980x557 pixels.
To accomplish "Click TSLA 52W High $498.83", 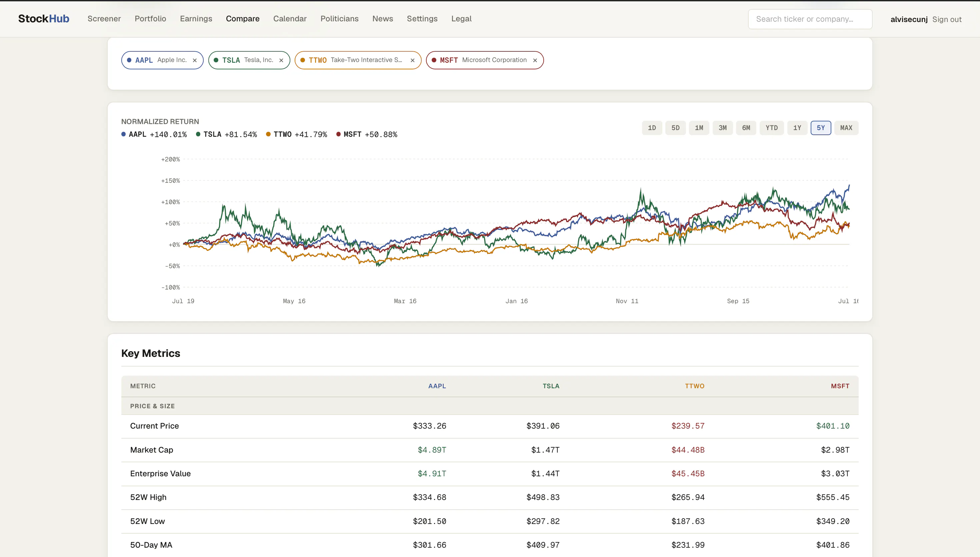I will coord(543,497).
